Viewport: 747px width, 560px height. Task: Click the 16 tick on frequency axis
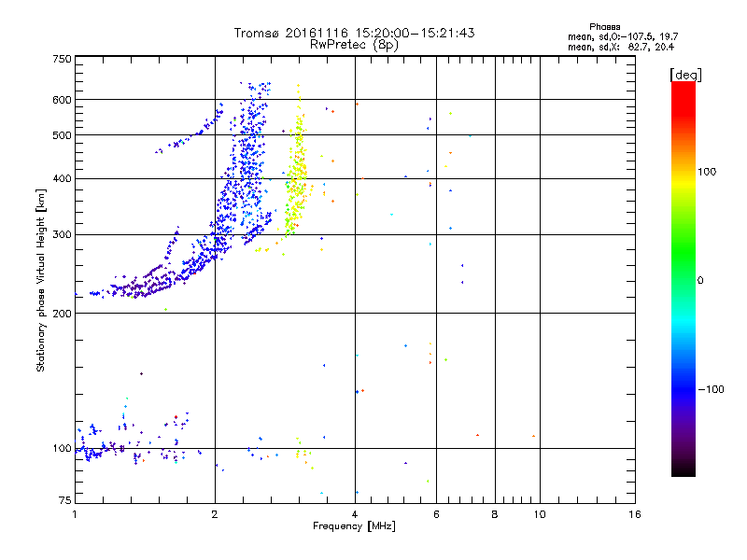tap(634, 514)
